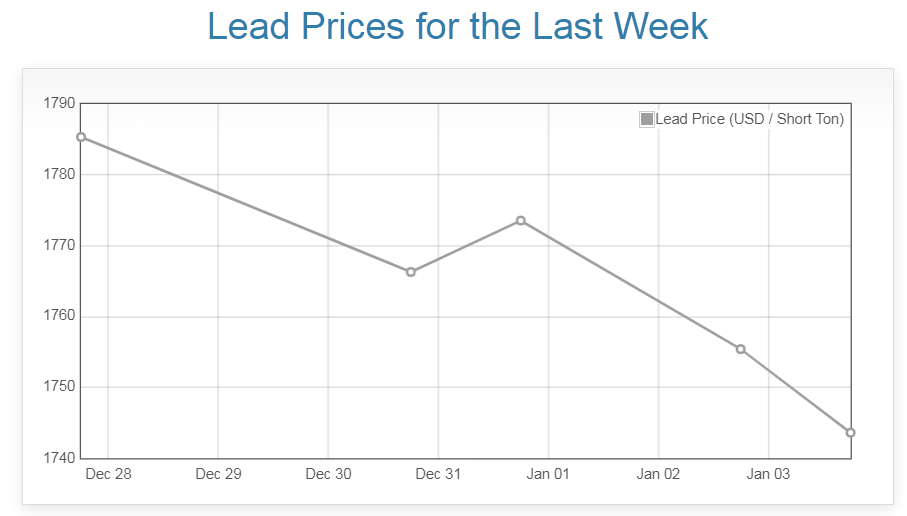Click the last data point near 1743

pos(850,432)
